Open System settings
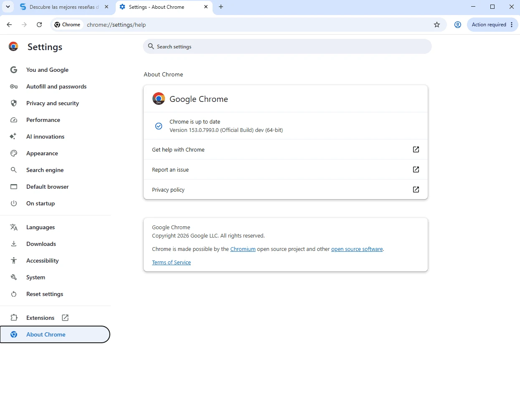The image size is (520, 420). (x=55, y=277)
